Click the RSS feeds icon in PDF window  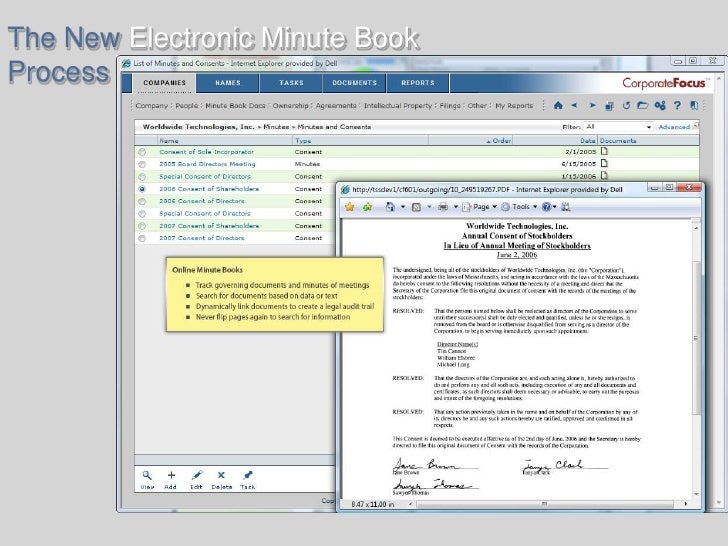coord(416,207)
